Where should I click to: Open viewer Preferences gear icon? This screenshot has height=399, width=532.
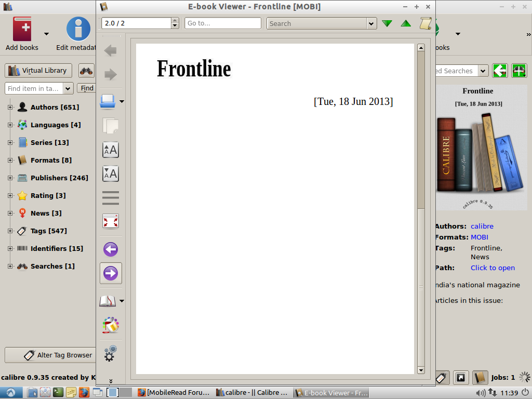(110, 353)
